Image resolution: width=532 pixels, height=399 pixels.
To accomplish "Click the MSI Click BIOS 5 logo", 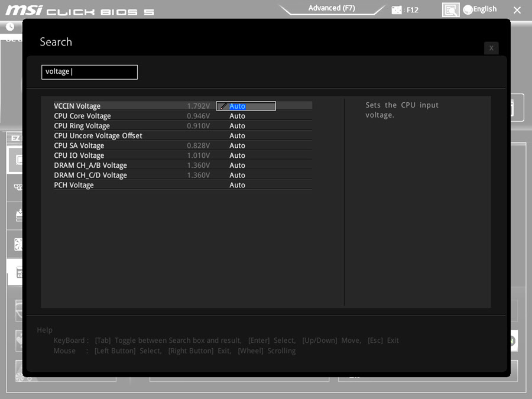I will (x=80, y=11).
